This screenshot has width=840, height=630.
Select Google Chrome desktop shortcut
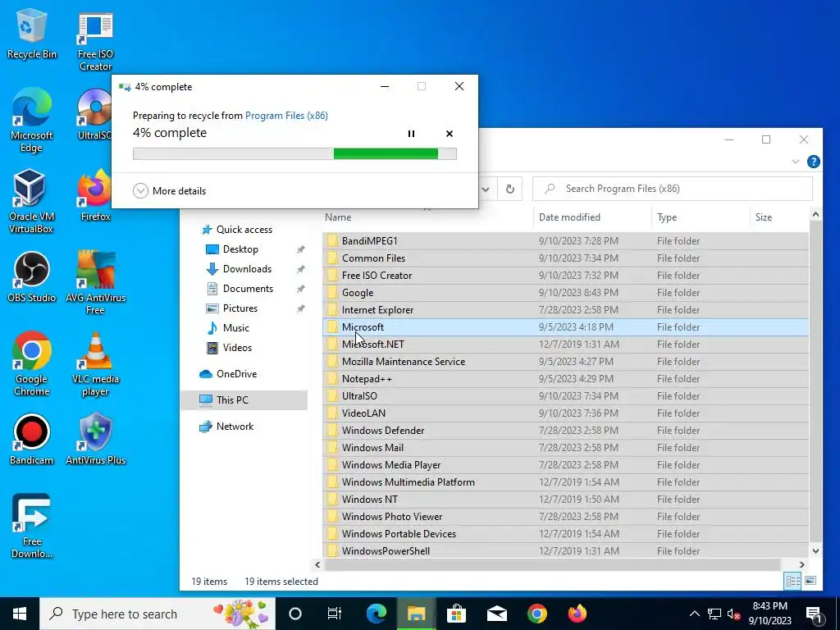coord(32,363)
